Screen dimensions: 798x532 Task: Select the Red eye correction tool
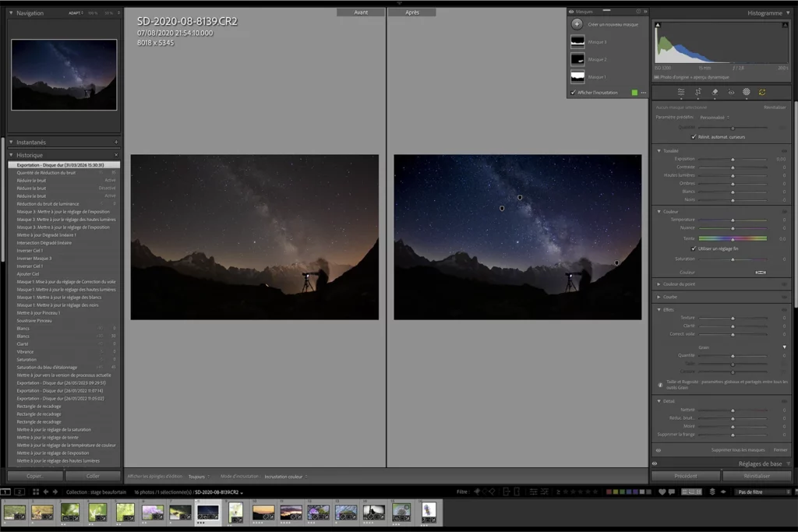click(x=731, y=92)
